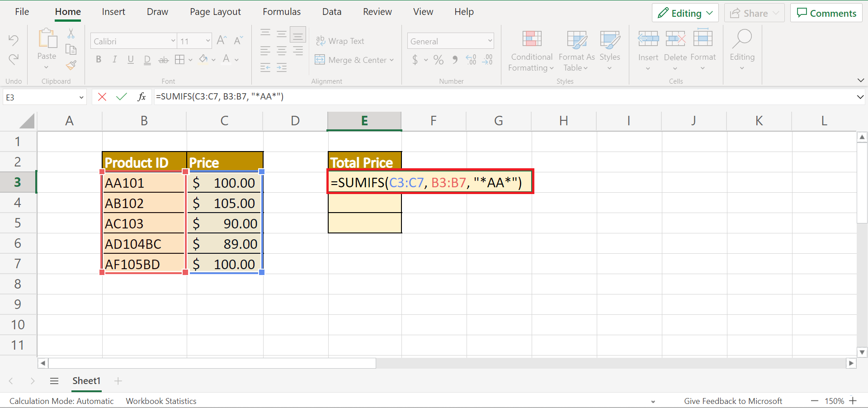This screenshot has width=868, height=408.
Task: Click Give Feedback to Microsoft link
Action: pos(732,401)
